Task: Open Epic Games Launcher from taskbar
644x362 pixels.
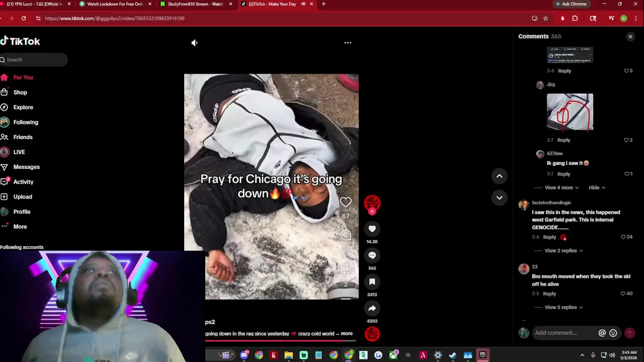Action: 482,355
